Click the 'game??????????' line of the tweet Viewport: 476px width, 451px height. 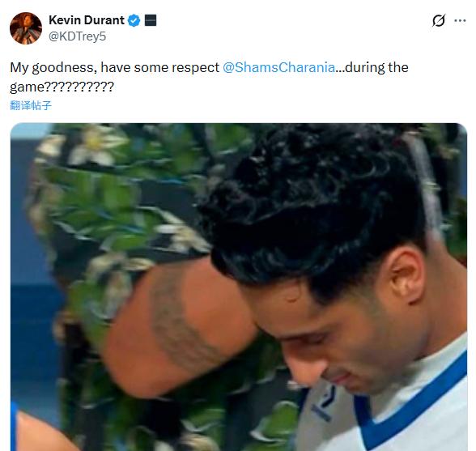tap(62, 87)
